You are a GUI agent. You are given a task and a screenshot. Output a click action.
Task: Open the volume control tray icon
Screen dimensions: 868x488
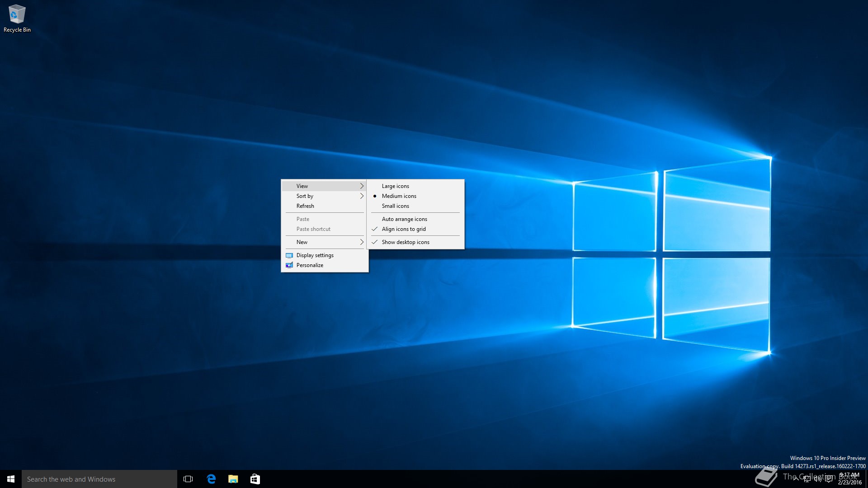pos(818,479)
